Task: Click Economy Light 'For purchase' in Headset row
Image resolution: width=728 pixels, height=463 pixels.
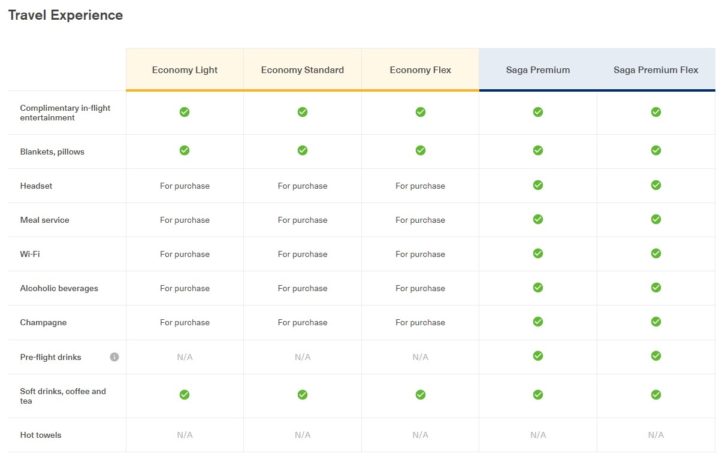Action: coord(185,186)
